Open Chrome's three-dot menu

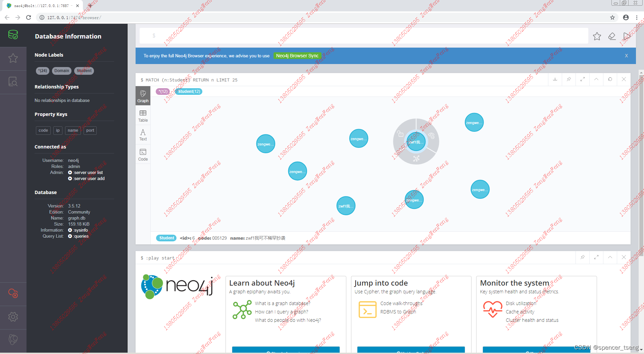point(637,17)
